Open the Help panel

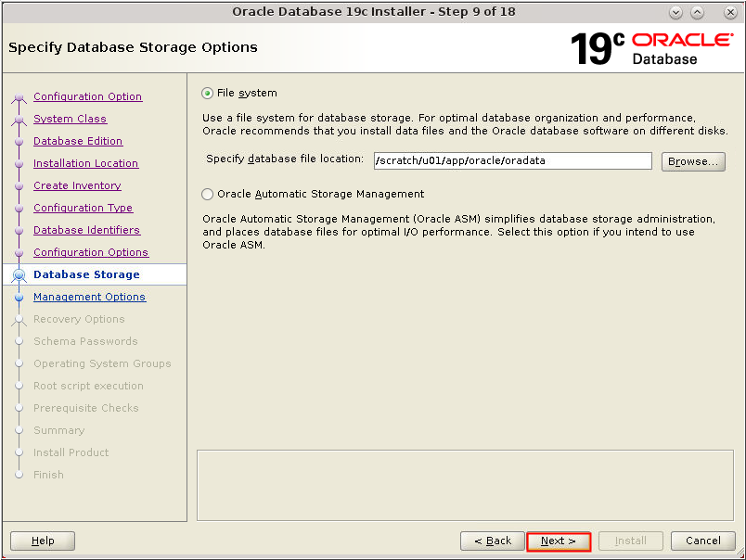pos(42,541)
